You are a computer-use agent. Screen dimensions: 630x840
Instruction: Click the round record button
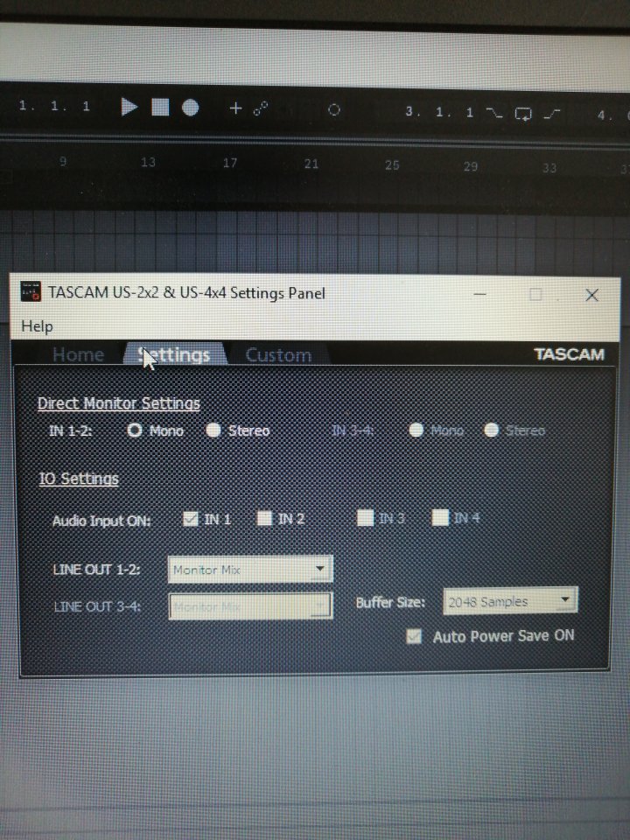(x=190, y=108)
